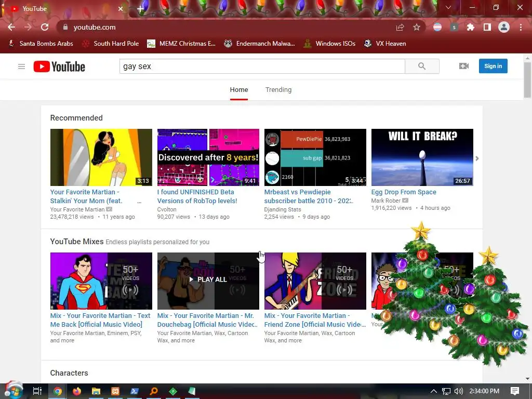Play Friend Zone mix thumbnail
The image size is (532, 399).
315,281
